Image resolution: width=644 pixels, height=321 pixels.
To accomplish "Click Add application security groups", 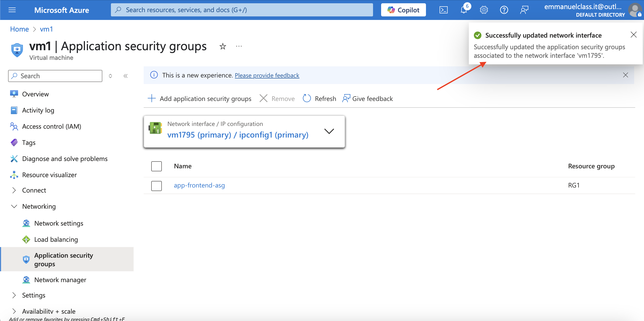I will 199,98.
